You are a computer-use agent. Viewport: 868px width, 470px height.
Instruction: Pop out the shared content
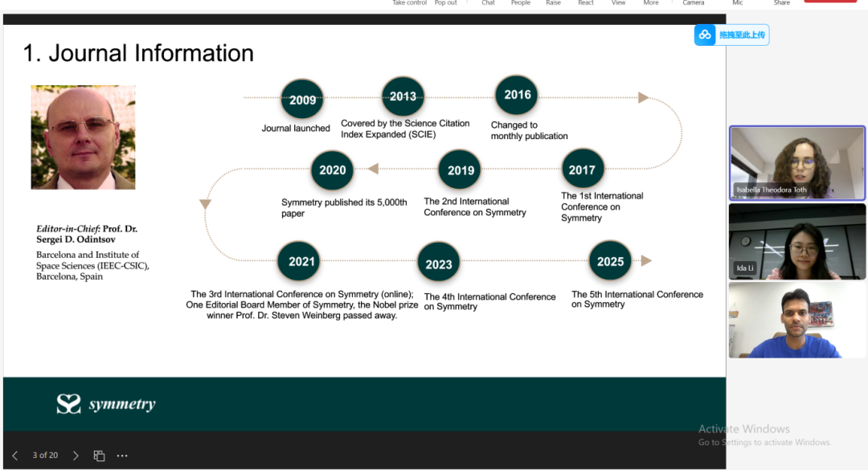click(445, 3)
